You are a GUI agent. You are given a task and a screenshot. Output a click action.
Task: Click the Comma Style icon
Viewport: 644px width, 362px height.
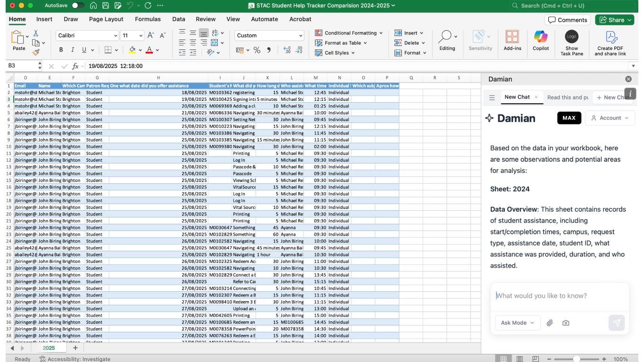click(269, 50)
